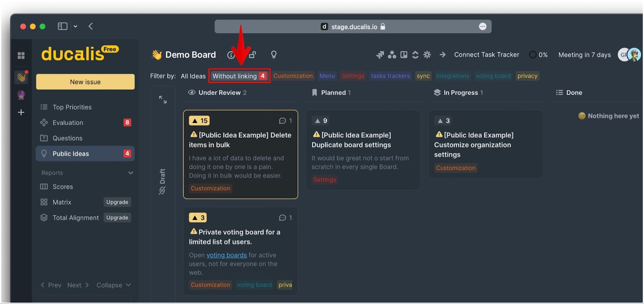644x304 pixels.
Task: Click the unlinked Draft icon in side column
Action: click(x=162, y=190)
